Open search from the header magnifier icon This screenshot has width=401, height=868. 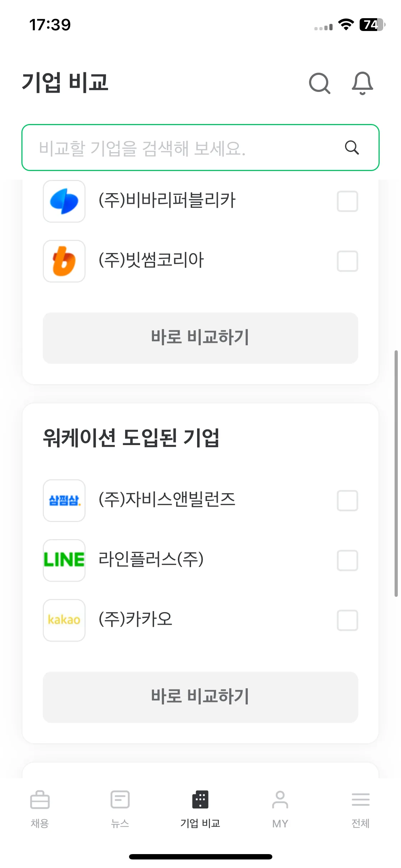point(319,83)
